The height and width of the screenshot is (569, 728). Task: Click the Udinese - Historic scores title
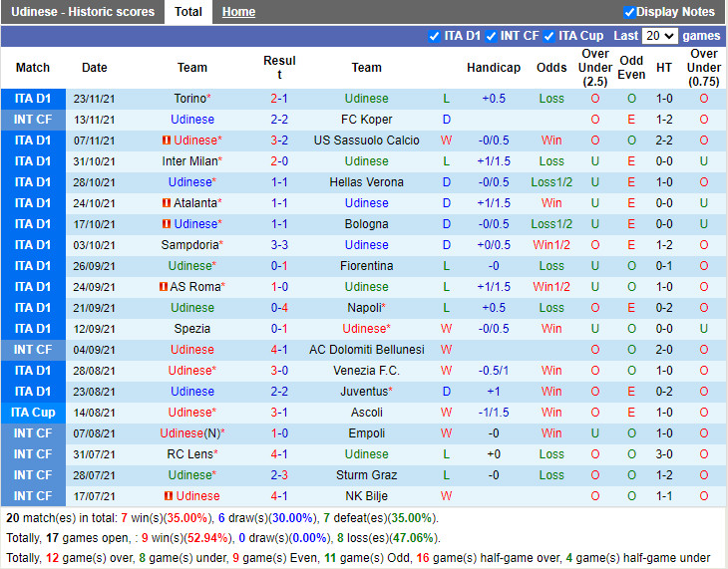[83, 12]
